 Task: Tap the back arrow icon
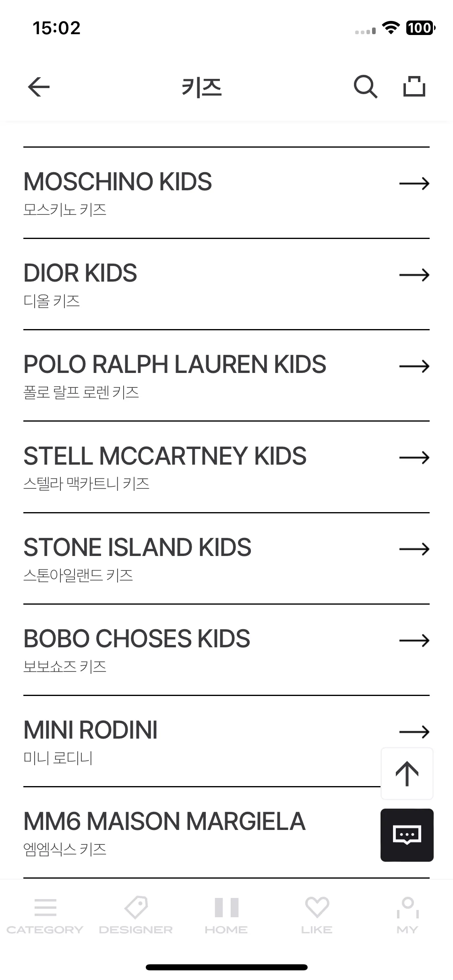(x=39, y=87)
